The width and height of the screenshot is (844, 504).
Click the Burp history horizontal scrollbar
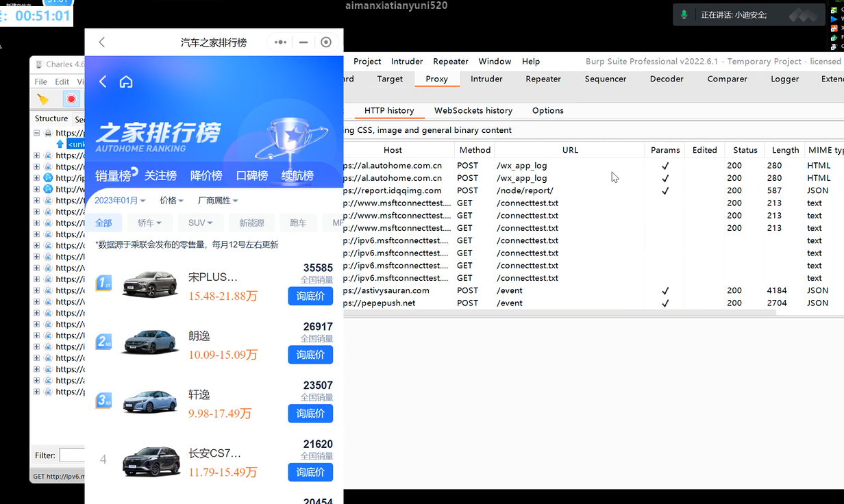(x=560, y=312)
